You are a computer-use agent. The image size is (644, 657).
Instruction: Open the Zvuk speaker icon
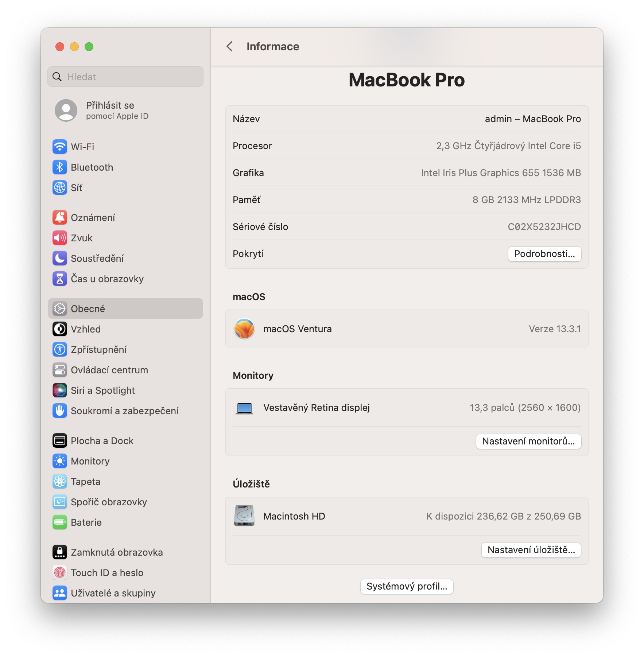click(x=60, y=238)
